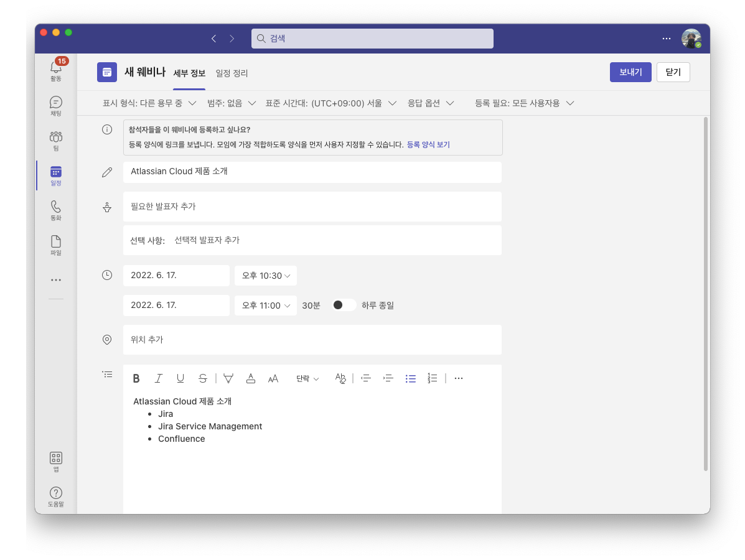Click the 검색 search field
This screenshot has width=745, height=560.
[x=372, y=39]
